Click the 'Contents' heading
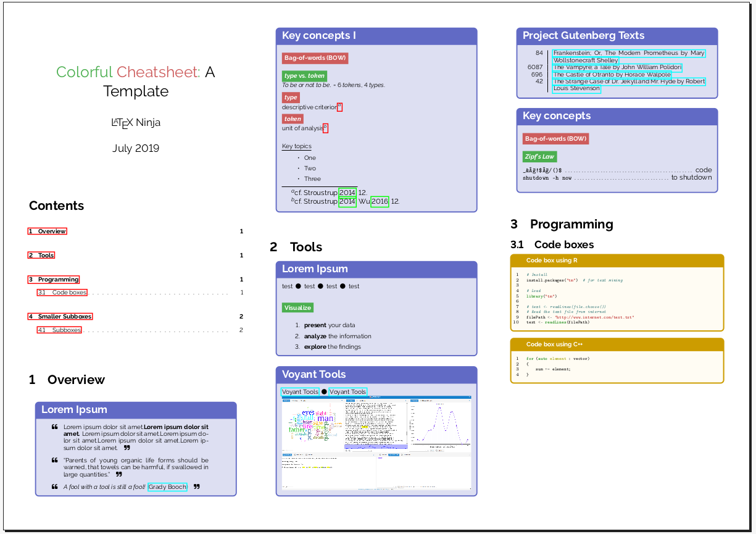This screenshot has height=534, width=756. click(56, 206)
